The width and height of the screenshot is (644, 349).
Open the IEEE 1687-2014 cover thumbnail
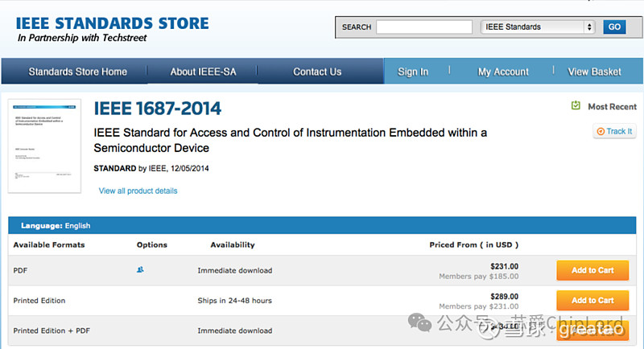click(44, 146)
